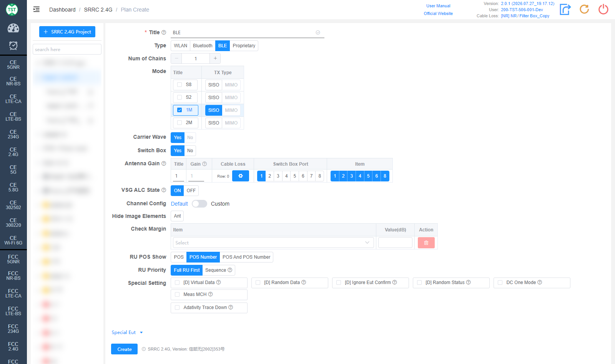Image resolution: width=615 pixels, height=364 pixels.
Task: Click the export share icon in header
Action: (565, 9)
